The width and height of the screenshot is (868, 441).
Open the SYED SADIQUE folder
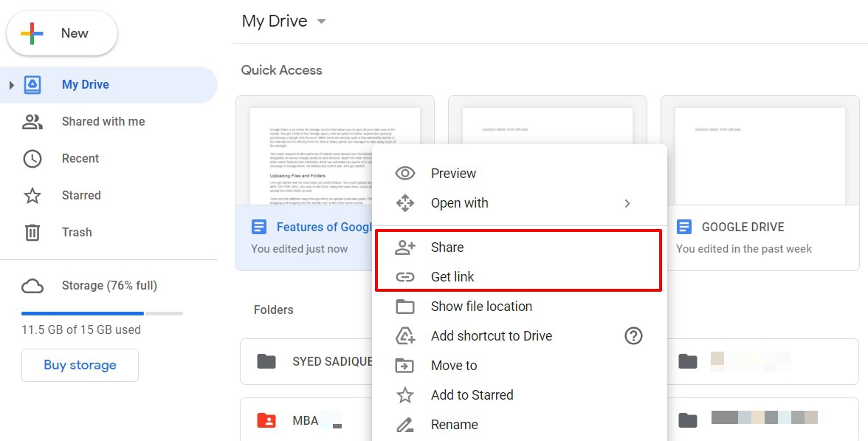306,362
